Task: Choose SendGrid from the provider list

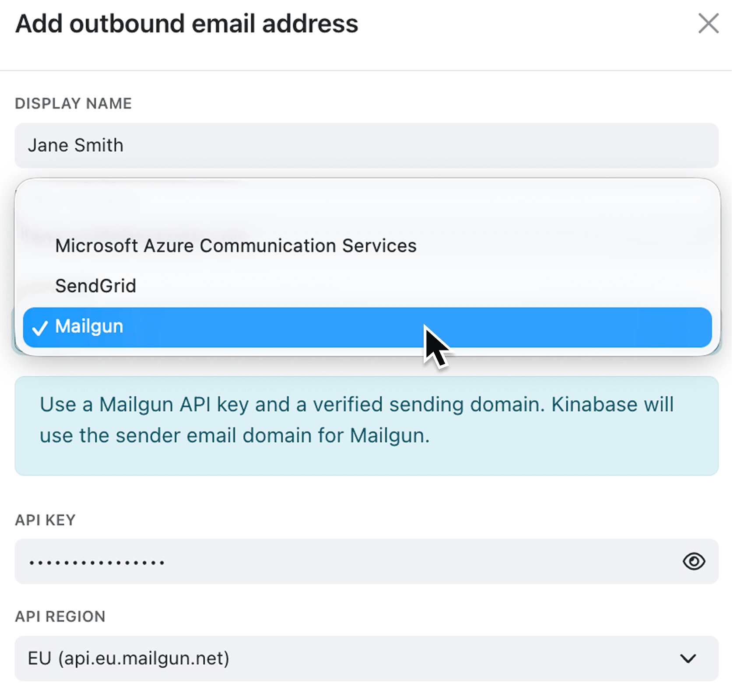Action: pos(96,286)
